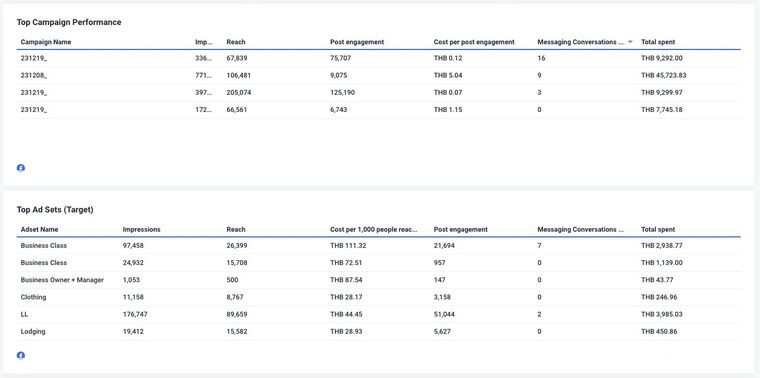Click reach value 106,481
Viewport: 760px width, 378px height.
tap(239, 76)
